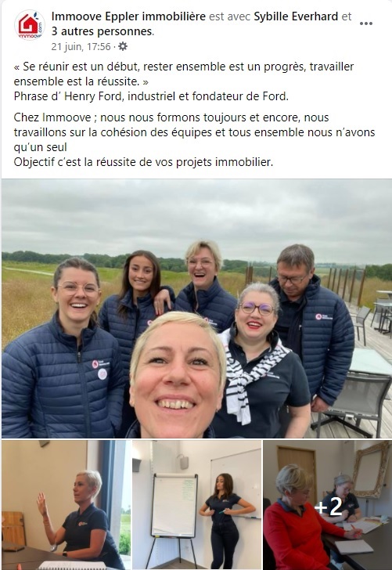View thumbnail of woman gesturing with raised hand
Viewport: 392px width, 570px height.
click(x=67, y=504)
